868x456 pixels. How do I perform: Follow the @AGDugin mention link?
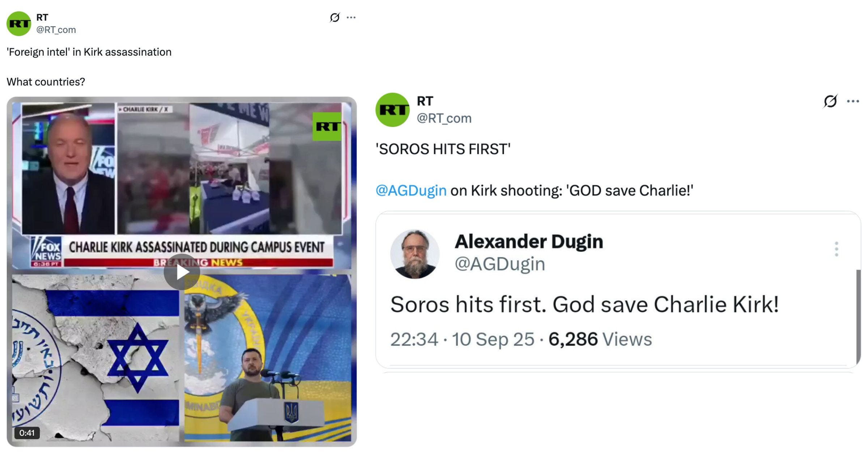pyautogui.click(x=411, y=190)
